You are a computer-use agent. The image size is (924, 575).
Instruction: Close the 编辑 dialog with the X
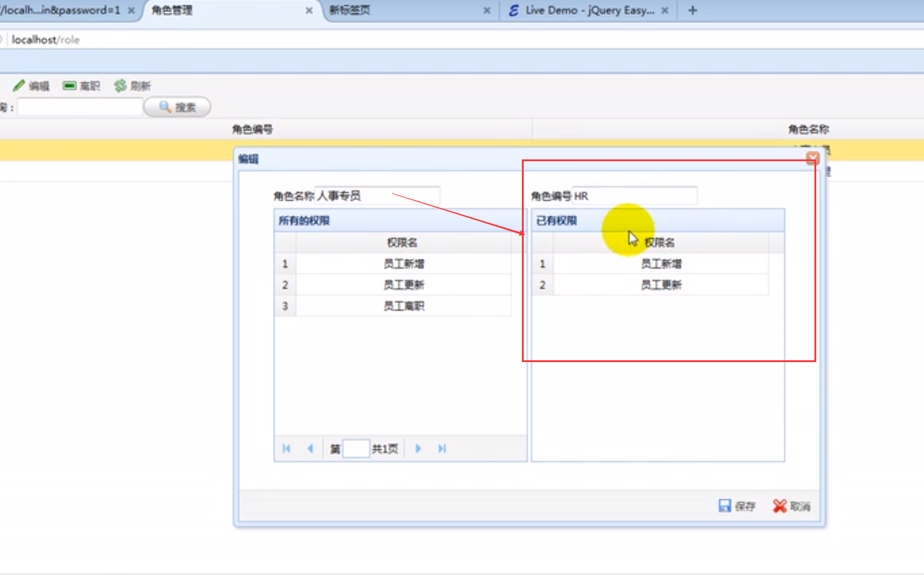click(813, 158)
